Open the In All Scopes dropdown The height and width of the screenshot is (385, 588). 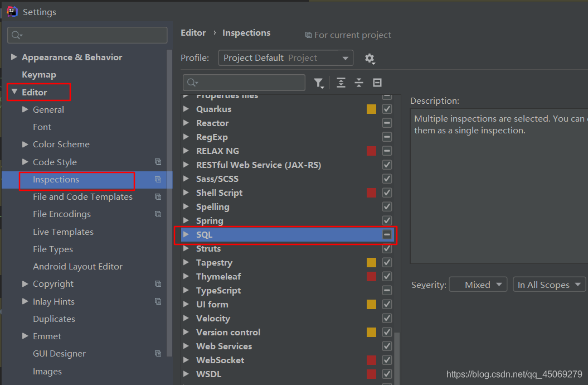[550, 285]
